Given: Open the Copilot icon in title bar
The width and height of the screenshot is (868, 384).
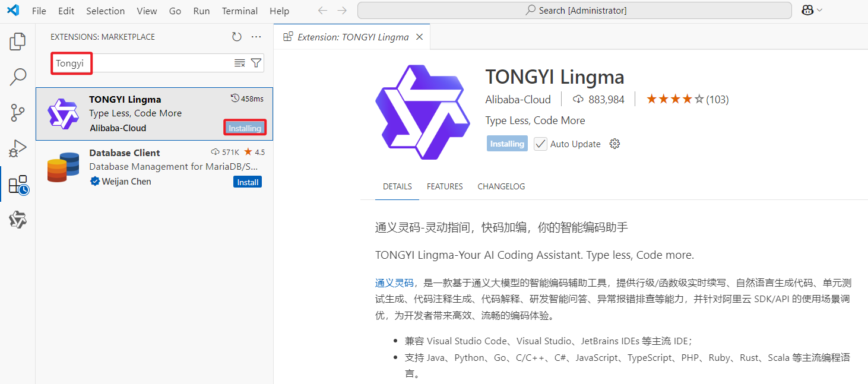Looking at the screenshot, I should pos(807,11).
